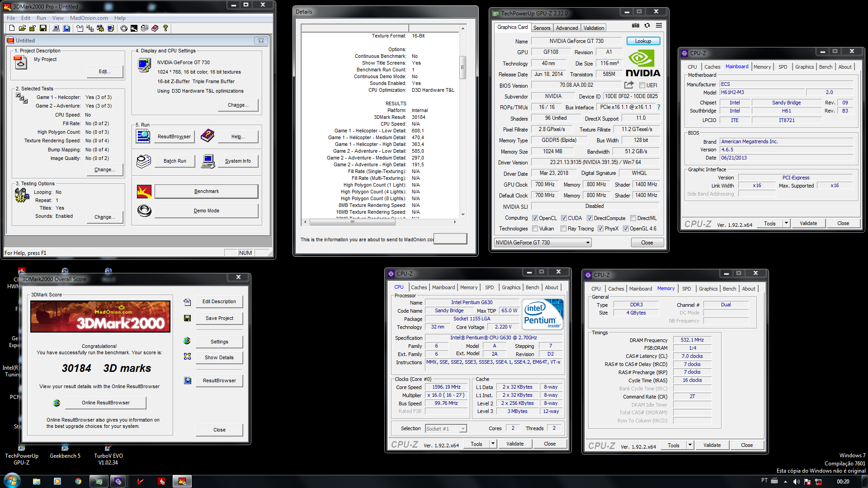This screenshot has width=868, height=488.
Task: Click the yellow question mark help toolbar icon
Action: (165, 28)
